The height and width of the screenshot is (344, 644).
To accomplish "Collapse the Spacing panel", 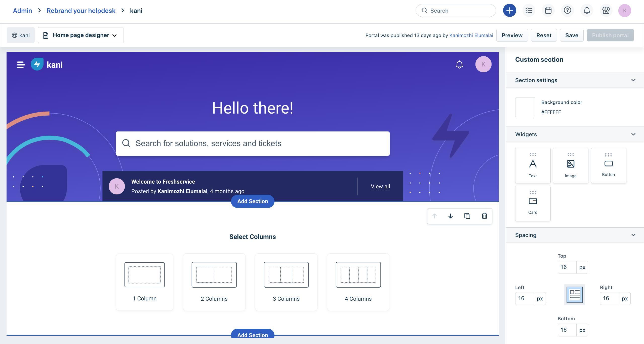I will coord(633,235).
